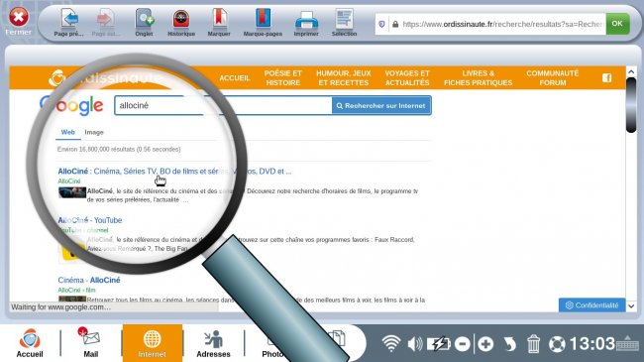
Task: Select the Web results tab
Action: tap(67, 133)
